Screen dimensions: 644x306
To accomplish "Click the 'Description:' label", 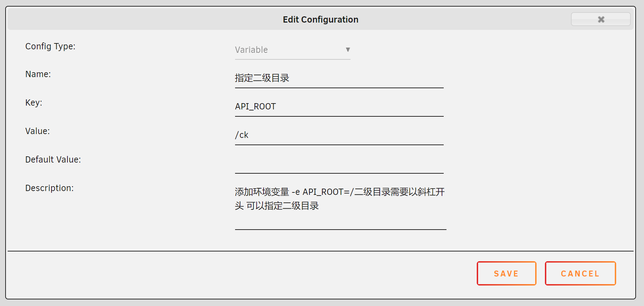I will click(49, 188).
